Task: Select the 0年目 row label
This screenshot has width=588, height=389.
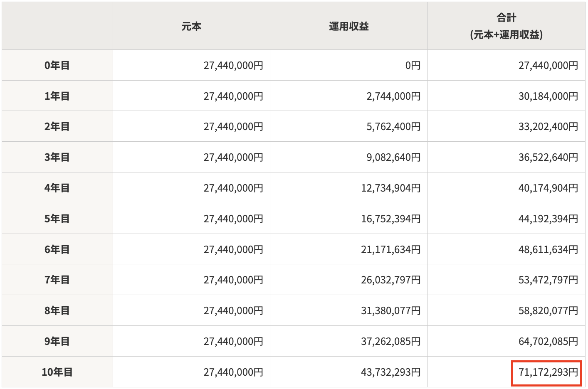Action: 57,65
